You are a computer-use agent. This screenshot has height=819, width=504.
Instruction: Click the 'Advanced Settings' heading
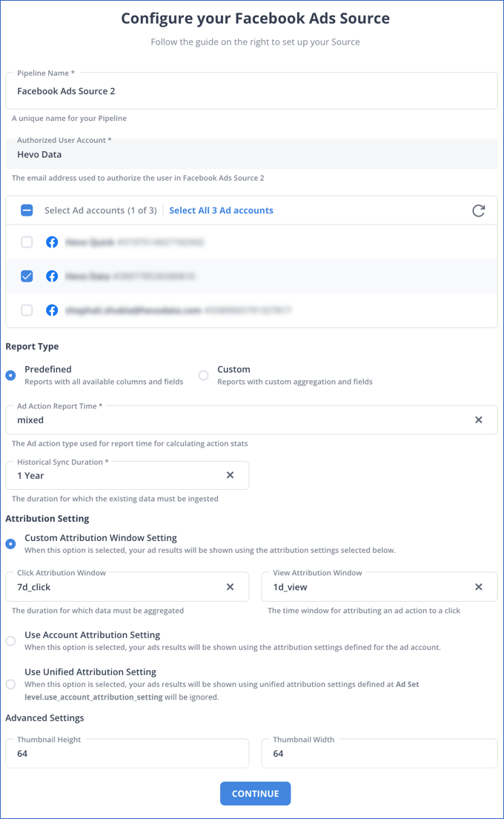coord(44,717)
